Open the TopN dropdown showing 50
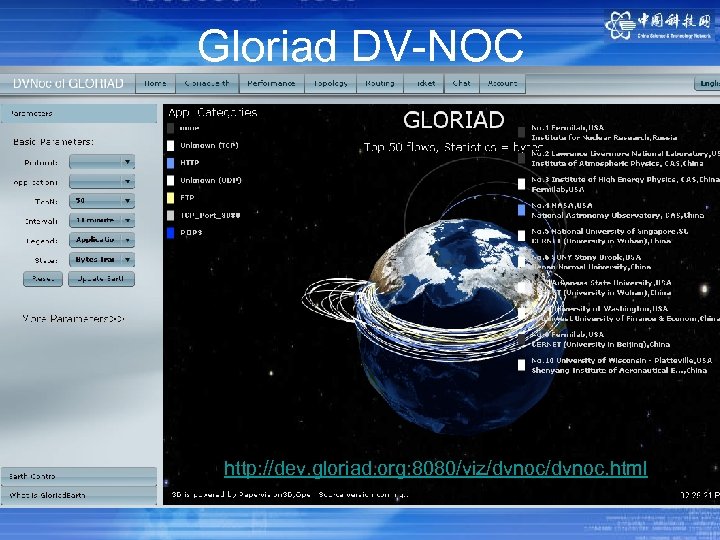 click(x=101, y=201)
